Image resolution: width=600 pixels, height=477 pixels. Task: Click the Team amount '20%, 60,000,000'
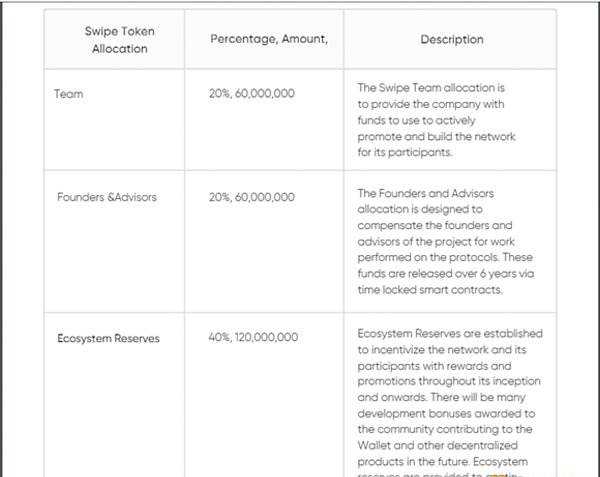[252, 93]
